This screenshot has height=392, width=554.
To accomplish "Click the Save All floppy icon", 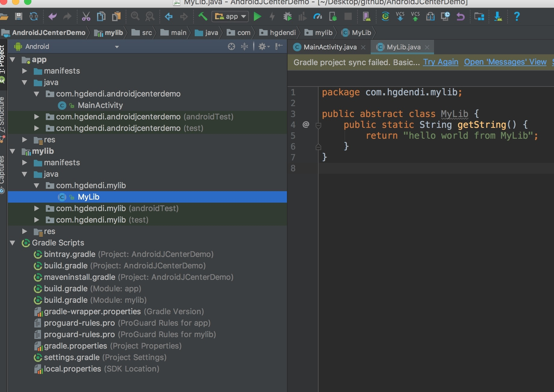I will [x=19, y=16].
